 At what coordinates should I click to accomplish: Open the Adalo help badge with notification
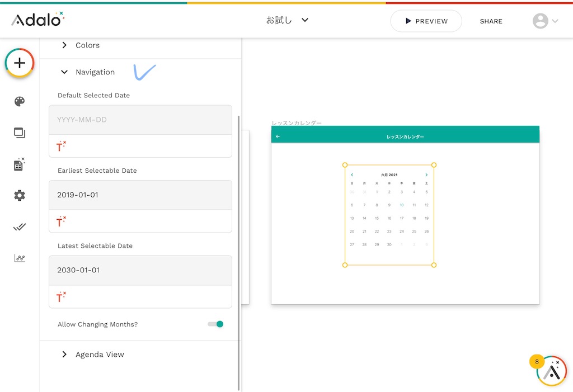pyautogui.click(x=551, y=370)
